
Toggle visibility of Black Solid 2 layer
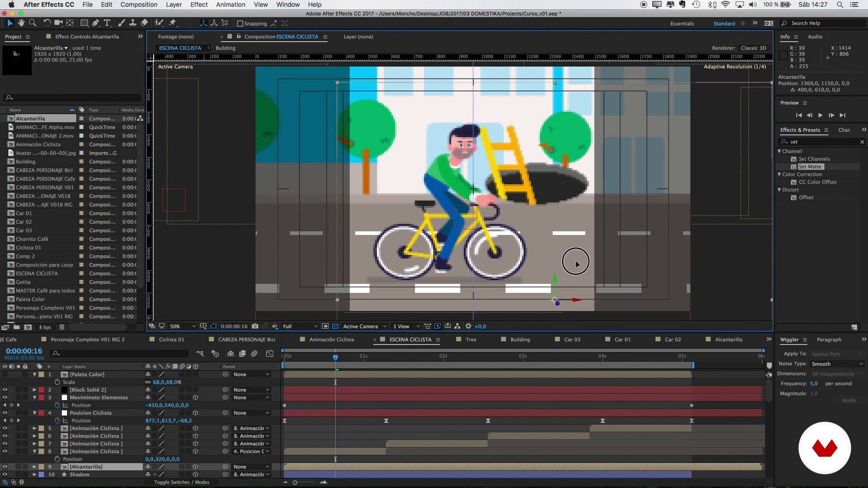[x=5, y=389]
